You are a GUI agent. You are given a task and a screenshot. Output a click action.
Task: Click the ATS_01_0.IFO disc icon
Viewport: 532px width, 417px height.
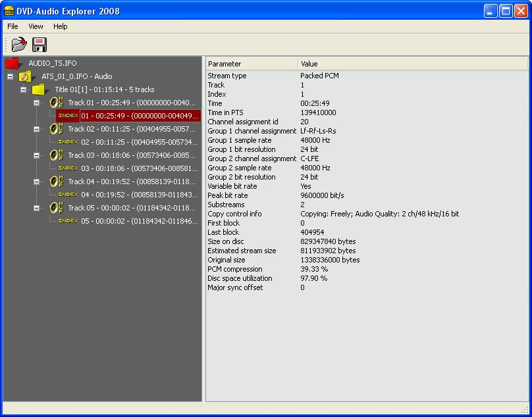tap(26, 76)
